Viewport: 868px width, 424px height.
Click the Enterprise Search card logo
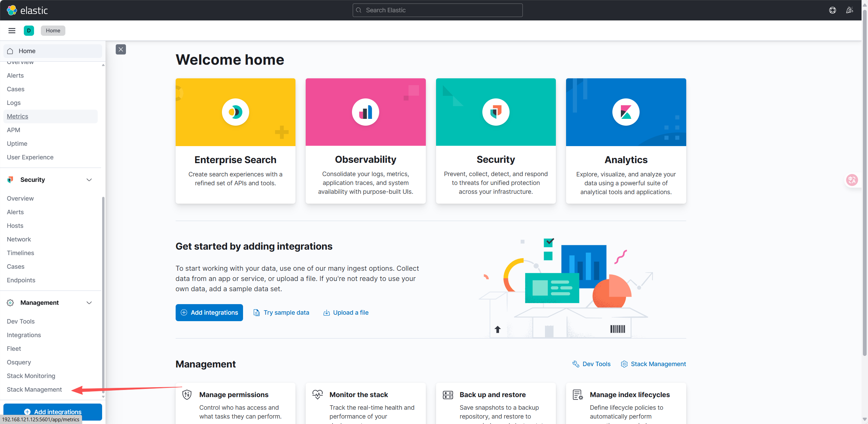(x=236, y=112)
